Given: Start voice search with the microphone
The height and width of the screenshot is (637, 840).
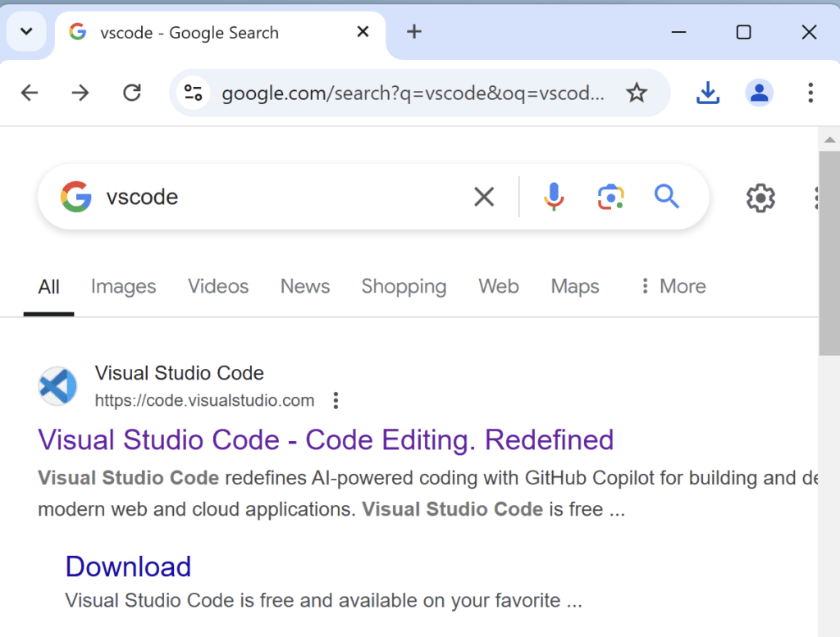Looking at the screenshot, I should pyautogui.click(x=554, y=197).
